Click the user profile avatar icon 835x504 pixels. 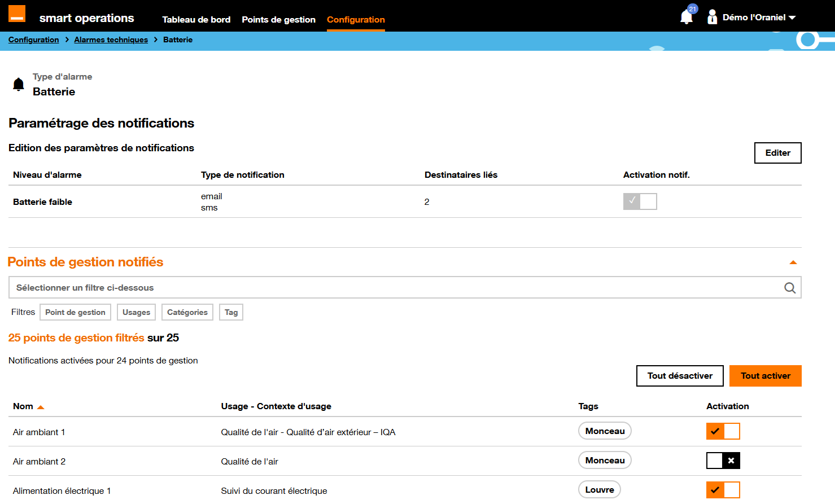coord(712,17)
